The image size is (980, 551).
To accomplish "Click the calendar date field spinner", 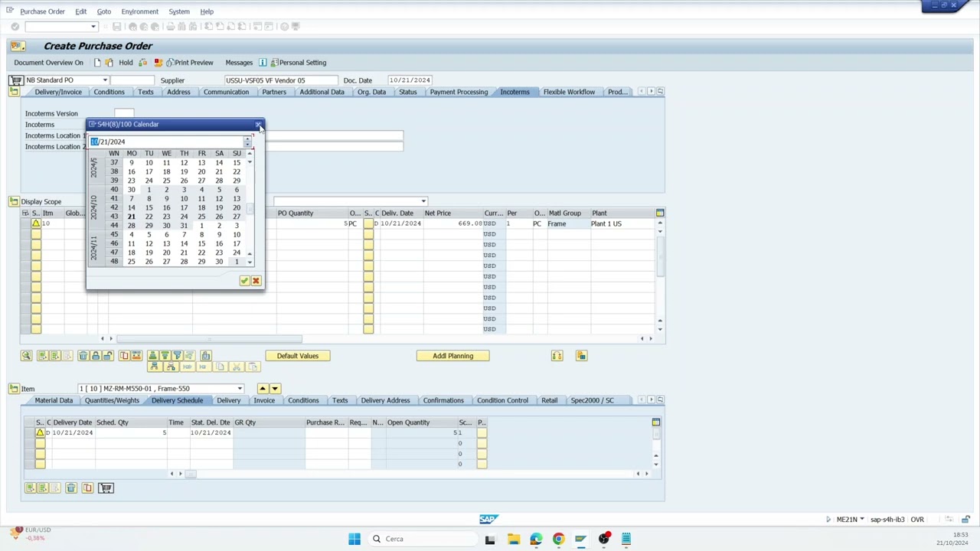I will (x=247, y=142).
